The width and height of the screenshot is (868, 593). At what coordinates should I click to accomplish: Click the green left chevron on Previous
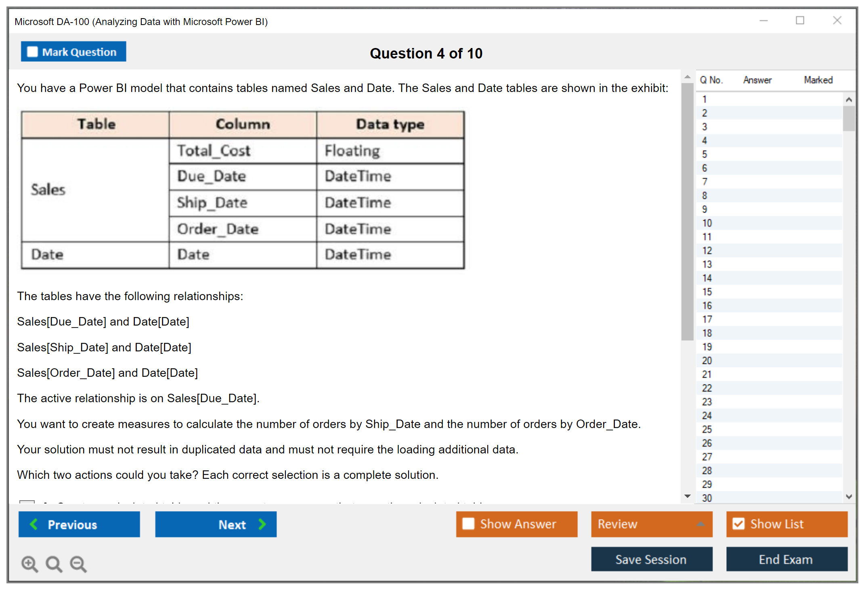(x=34, y=524)
